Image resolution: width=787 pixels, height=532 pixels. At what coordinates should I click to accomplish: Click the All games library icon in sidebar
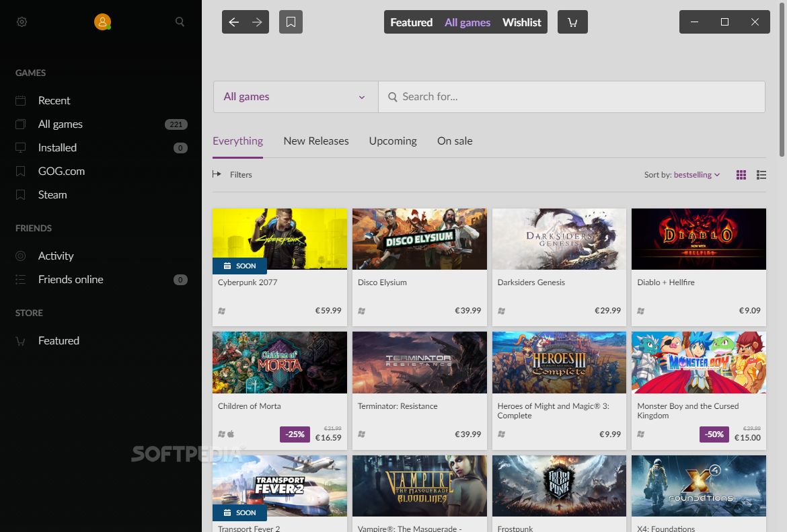point(21,124)
